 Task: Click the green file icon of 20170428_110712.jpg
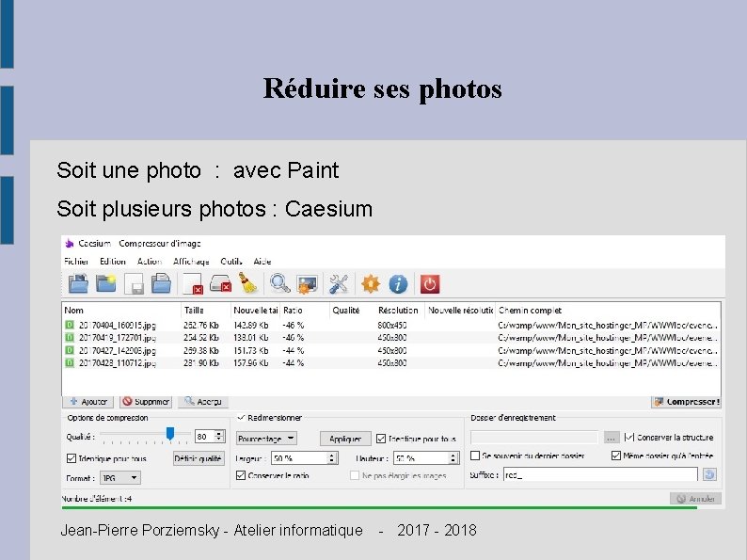click(70, 362)
